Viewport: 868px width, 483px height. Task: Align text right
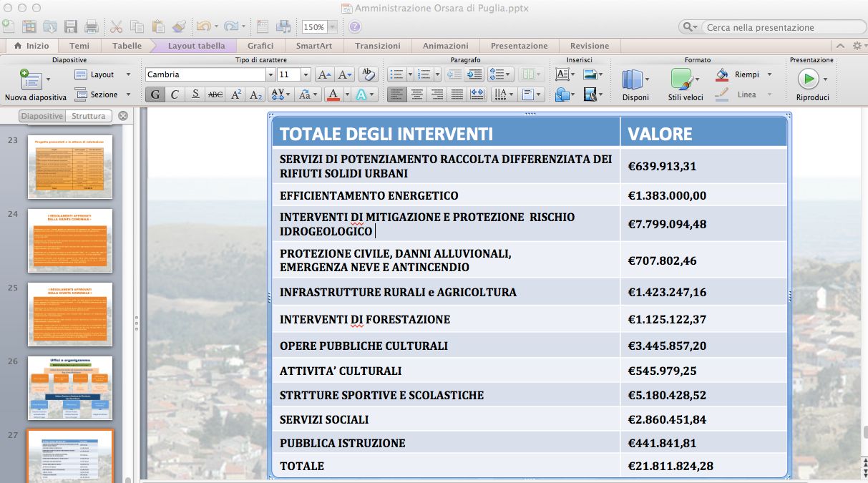coord(437,94)
